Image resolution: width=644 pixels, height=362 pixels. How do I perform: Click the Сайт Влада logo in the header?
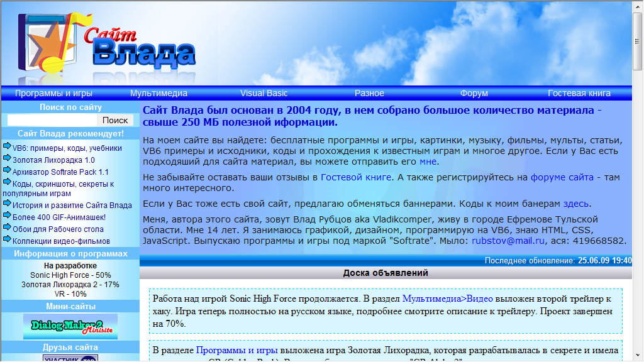107,44
